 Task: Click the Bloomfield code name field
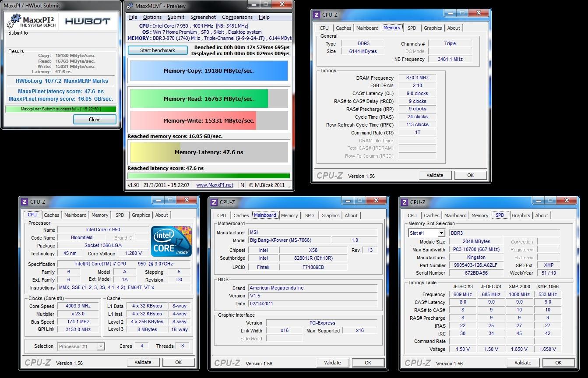tap(81, 237)
